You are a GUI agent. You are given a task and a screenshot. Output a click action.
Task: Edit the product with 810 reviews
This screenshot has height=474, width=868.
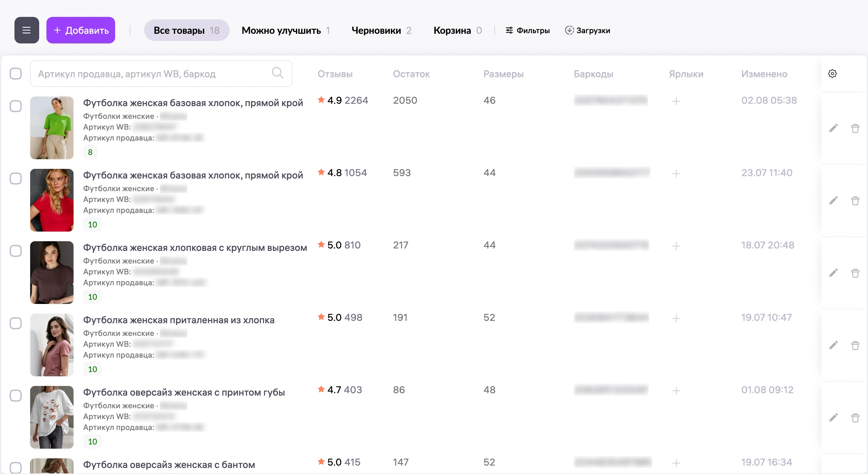coord(833,273)
